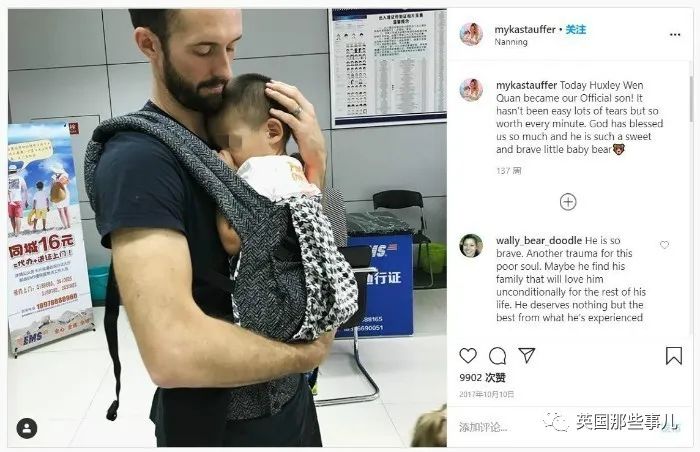This screenshot has height=452, width=700.
Task: Open wally_bear_doodle's avatar
Action: tap(471, 246)
